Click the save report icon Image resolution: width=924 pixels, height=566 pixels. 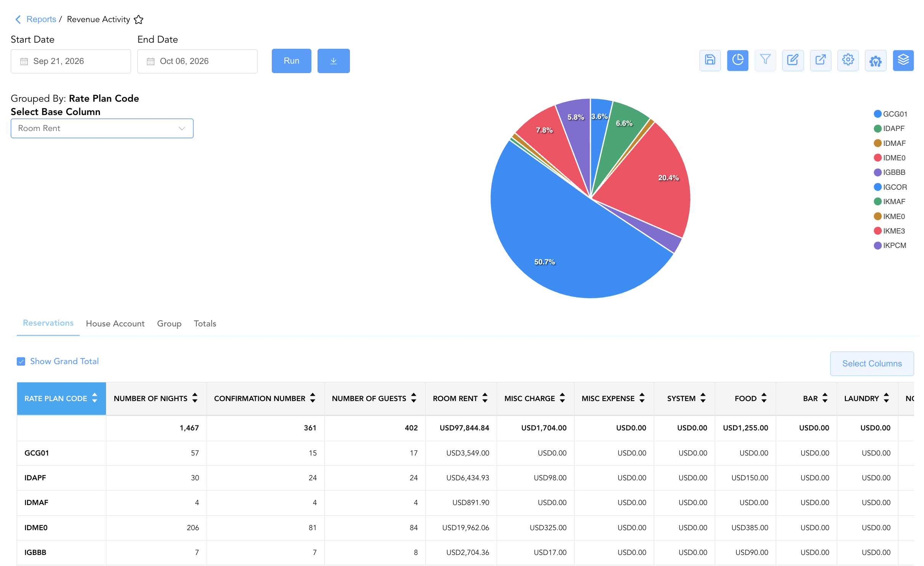coord(710,60)
